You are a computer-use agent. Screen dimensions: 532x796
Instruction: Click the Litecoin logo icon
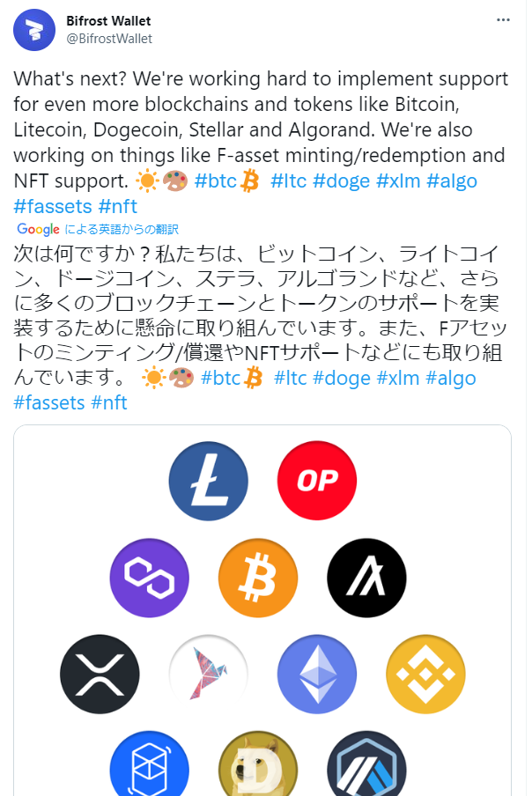coord(208,480)
